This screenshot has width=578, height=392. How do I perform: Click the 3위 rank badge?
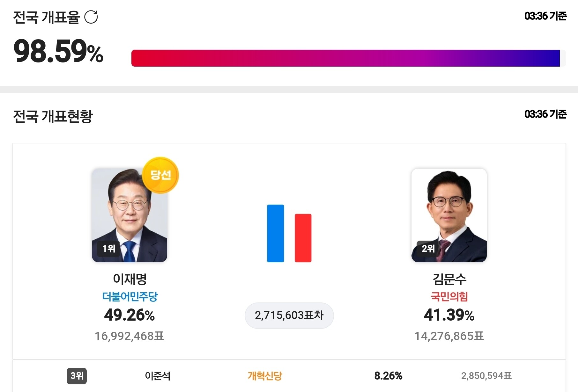(x=77, y=376)
